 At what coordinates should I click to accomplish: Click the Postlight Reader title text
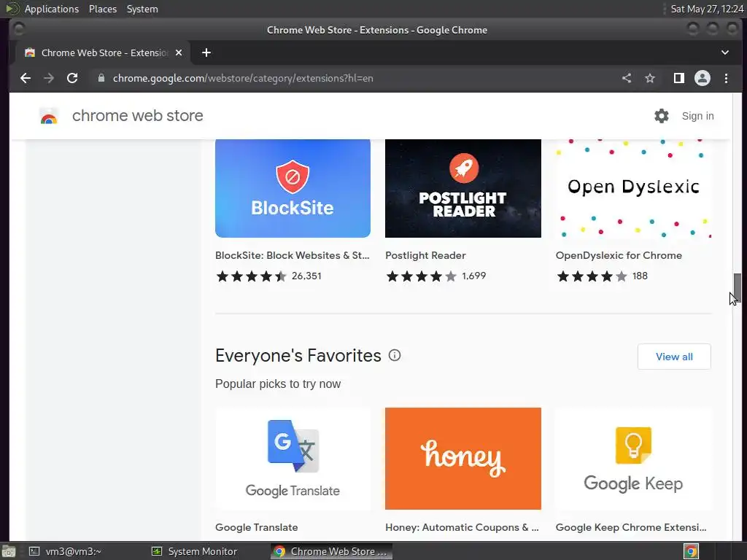point(425,255)
